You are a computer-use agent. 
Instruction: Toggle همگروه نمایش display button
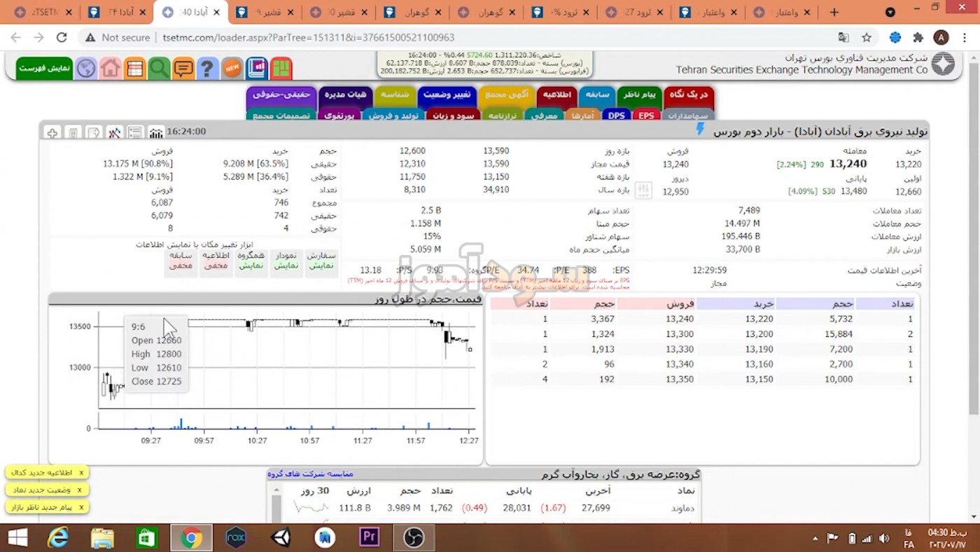pos(251,261)
